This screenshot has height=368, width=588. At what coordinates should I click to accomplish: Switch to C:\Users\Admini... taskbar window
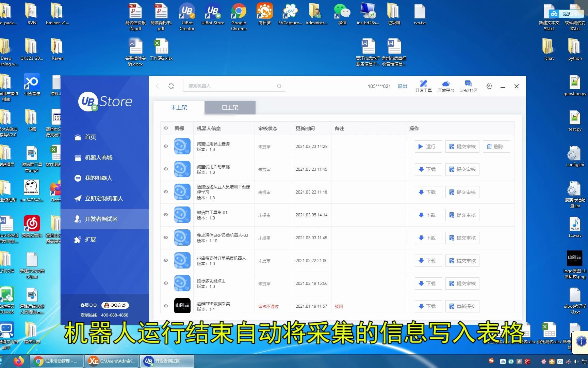tap(112, 361)
